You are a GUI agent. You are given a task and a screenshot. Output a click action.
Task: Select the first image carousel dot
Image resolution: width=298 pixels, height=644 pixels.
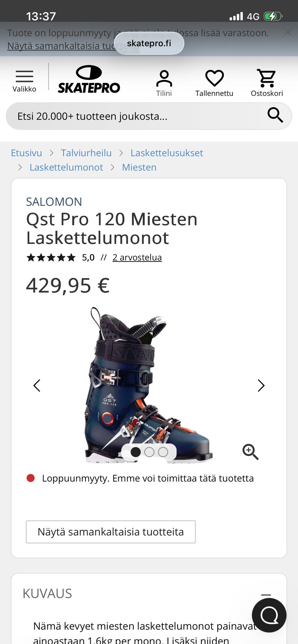136,452
